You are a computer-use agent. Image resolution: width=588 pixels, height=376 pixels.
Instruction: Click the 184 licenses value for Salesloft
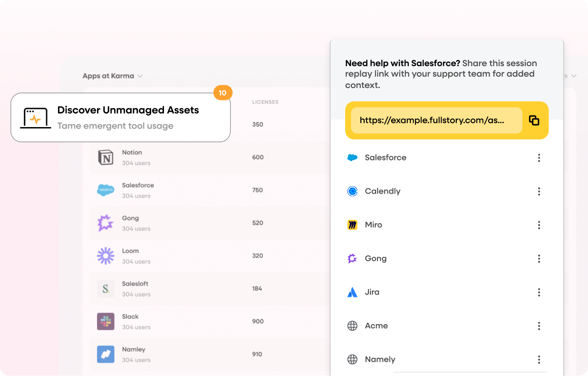pyautogui.click(x=257, y=288)
